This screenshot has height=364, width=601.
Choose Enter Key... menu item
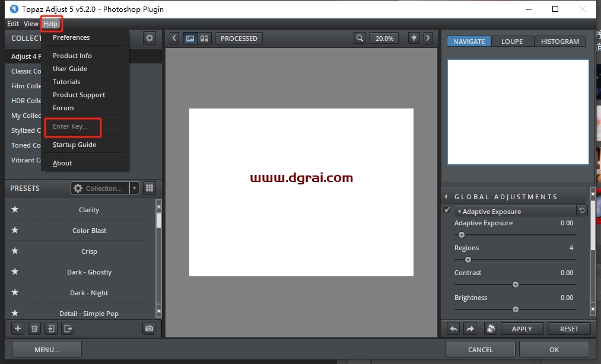point(70,126)
